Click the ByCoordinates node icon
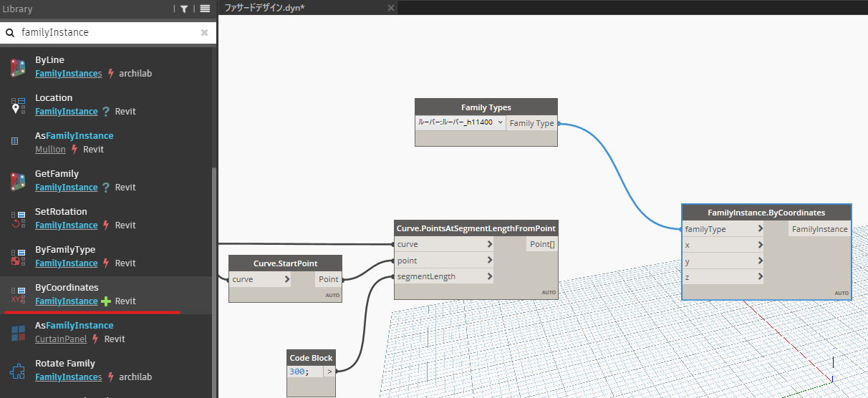This screenshot has height=398, width=868. 18,296
